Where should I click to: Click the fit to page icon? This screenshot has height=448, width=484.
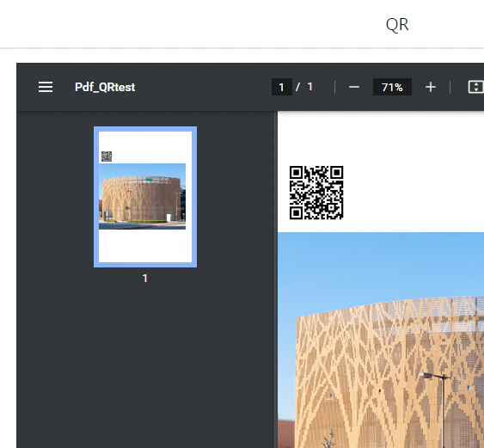(x=475, y=87)
